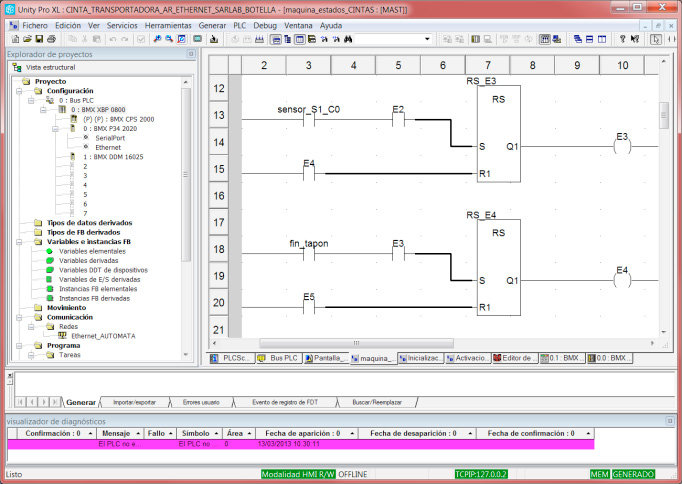682x484 pixels.
Task: Click the Print toolbar icon
Action: pyautogui.click(x=51, y=39)
